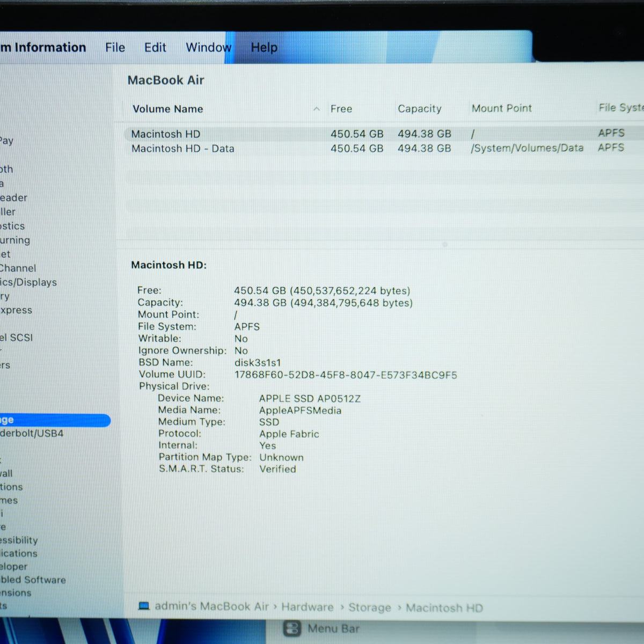Image resolution: width=644 pixels, height=644 pixels.
Task: Select Parallel SCSI in the sidebar
Action: [16, 338]
